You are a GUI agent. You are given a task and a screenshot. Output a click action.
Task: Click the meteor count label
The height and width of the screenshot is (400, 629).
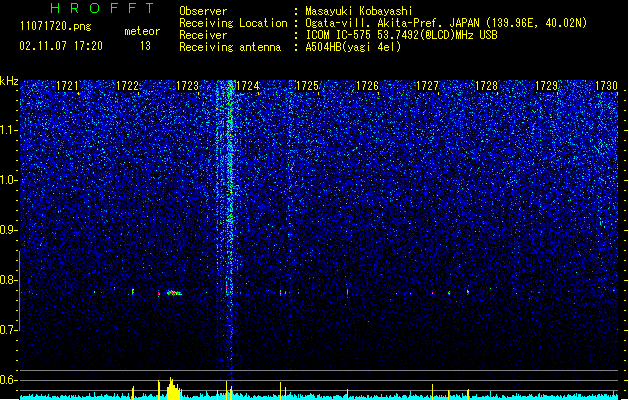pyautogui.click(x=142, y=31)
